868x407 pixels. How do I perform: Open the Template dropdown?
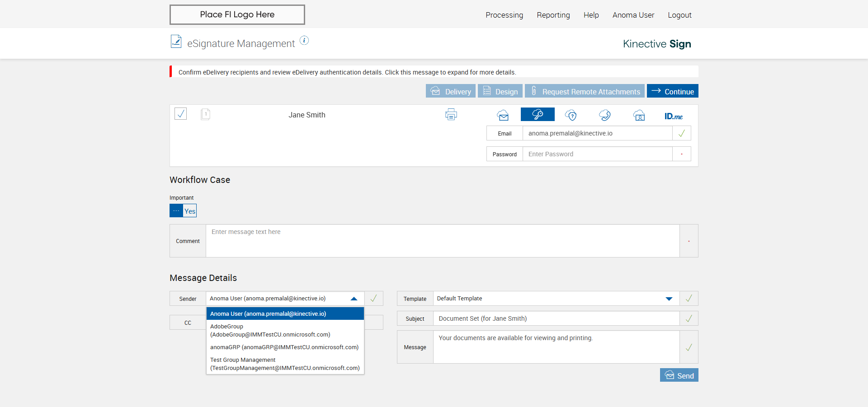(x=669, y=299)
